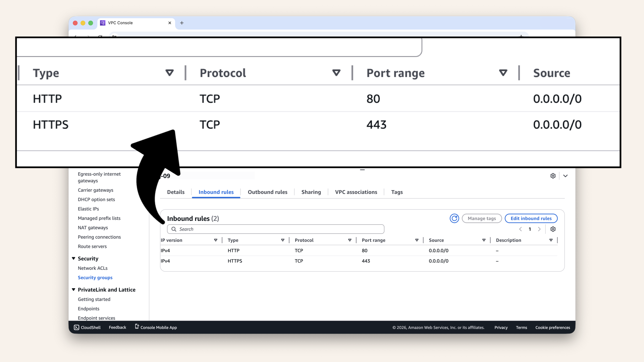This screenshot has height=362, width=644.
Task: Click inside the inbound rules search field
Action: (x=276, y=229)
